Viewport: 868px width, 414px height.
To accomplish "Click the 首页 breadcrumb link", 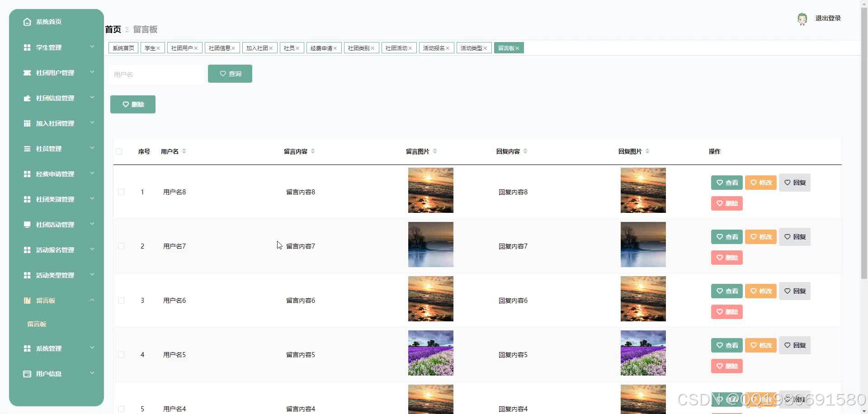I will 113,29.
